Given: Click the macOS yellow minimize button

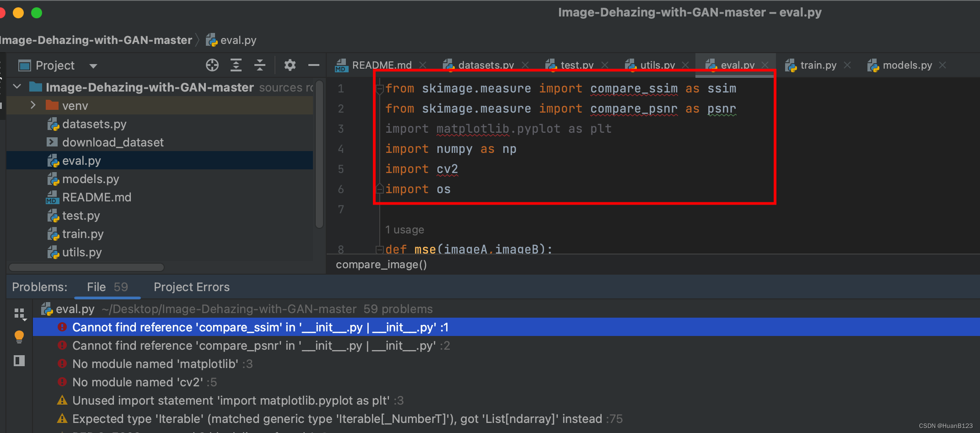Looking at the screenshot, I should [18, 13].
